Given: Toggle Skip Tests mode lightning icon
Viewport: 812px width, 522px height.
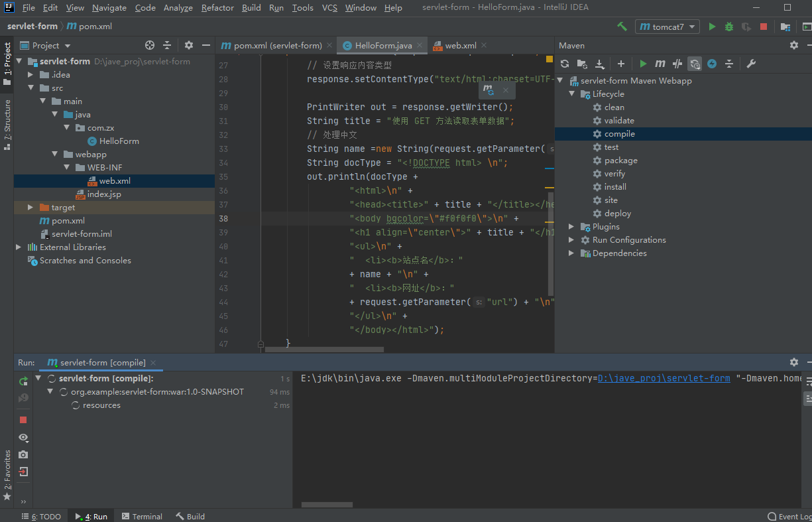Looking at the screenshot, I should 712,64.
